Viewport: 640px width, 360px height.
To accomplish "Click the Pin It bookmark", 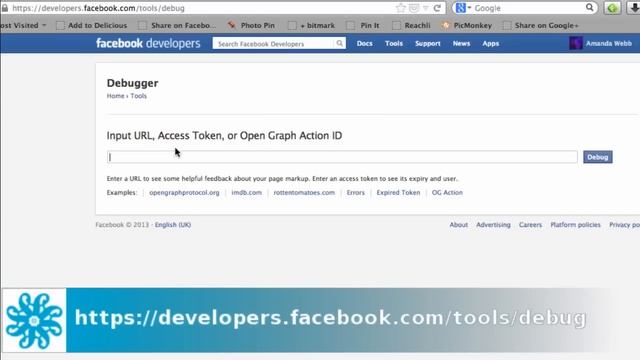I will (x=363, y=25).
